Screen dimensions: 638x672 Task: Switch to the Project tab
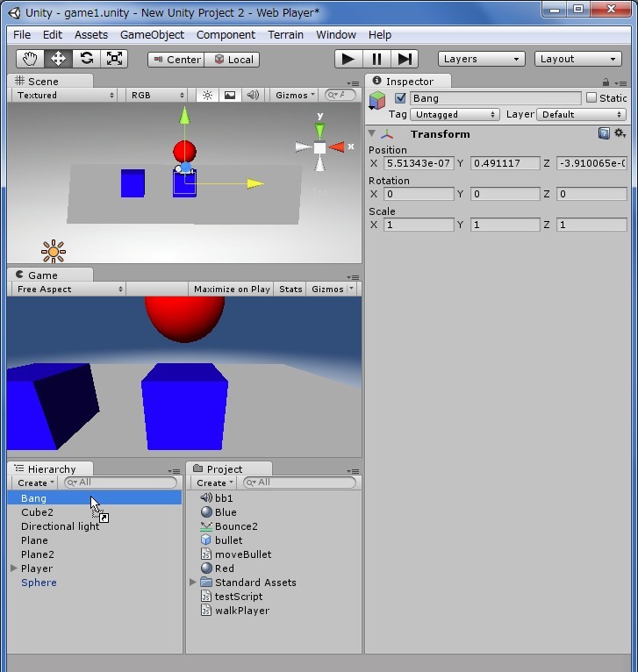tap(225, 468)
